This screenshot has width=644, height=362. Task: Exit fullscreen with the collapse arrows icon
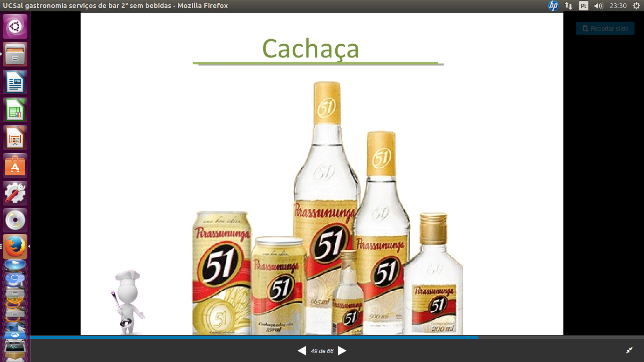(629, 350)
